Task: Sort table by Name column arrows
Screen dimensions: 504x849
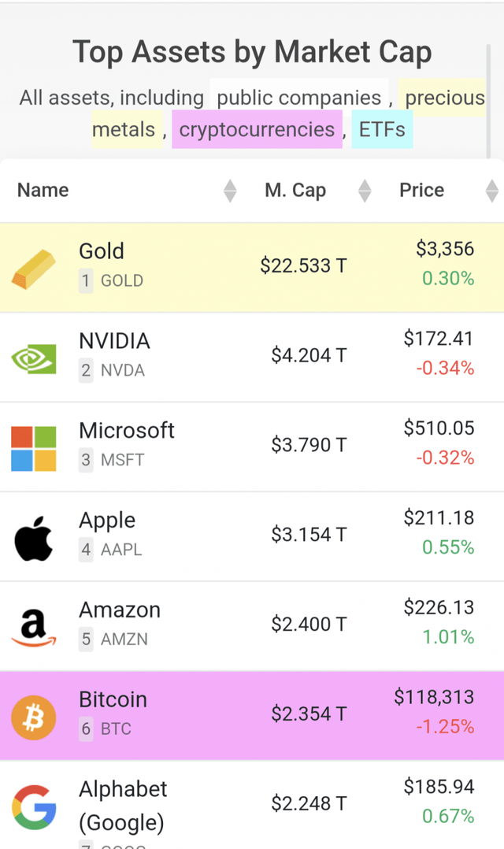Action: (x=229, y=191)
